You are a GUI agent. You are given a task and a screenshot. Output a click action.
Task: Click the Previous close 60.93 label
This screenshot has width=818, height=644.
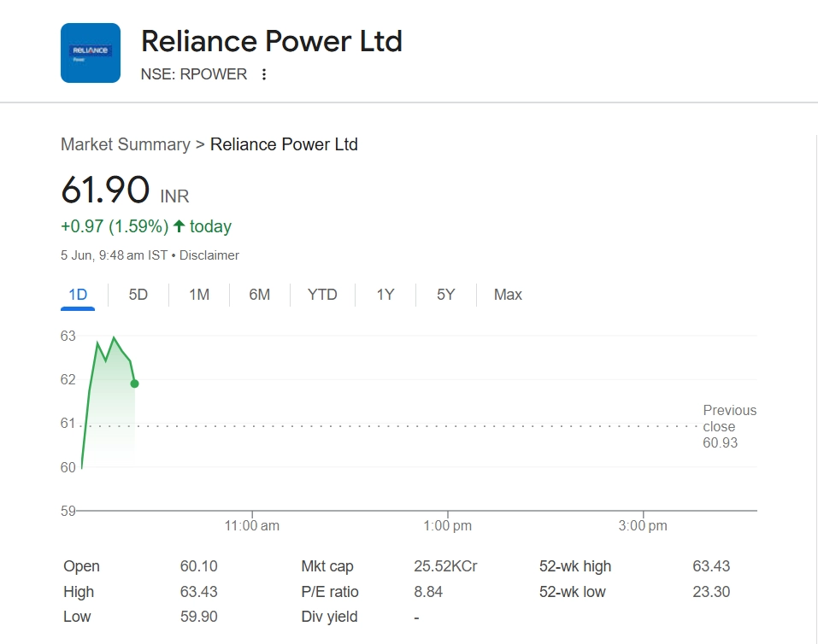(x=728, y=426)
